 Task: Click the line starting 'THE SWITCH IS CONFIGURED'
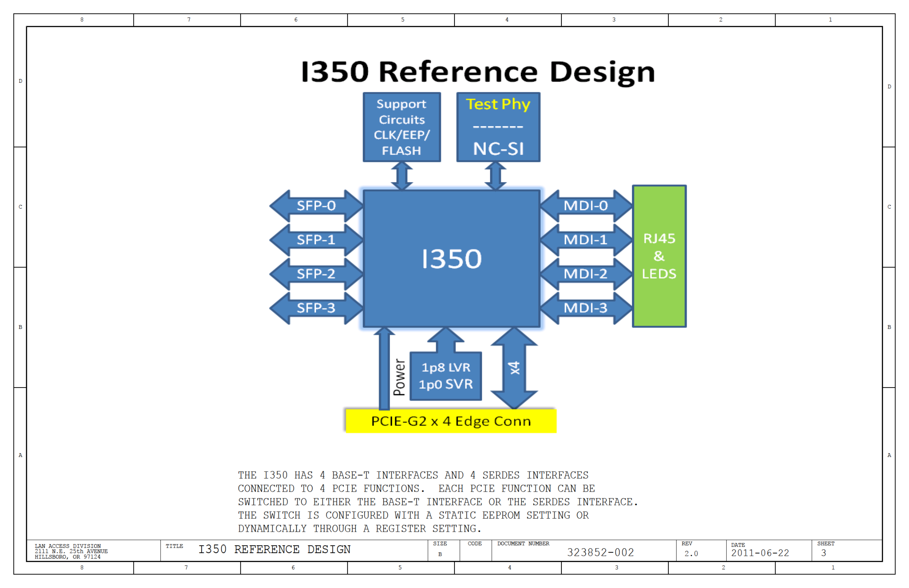pos(414,515)
